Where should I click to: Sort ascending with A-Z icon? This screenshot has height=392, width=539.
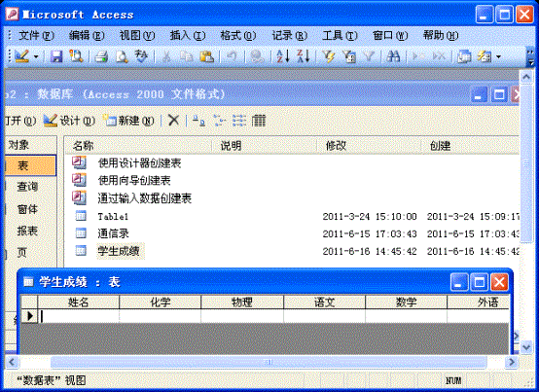[283, 56]
